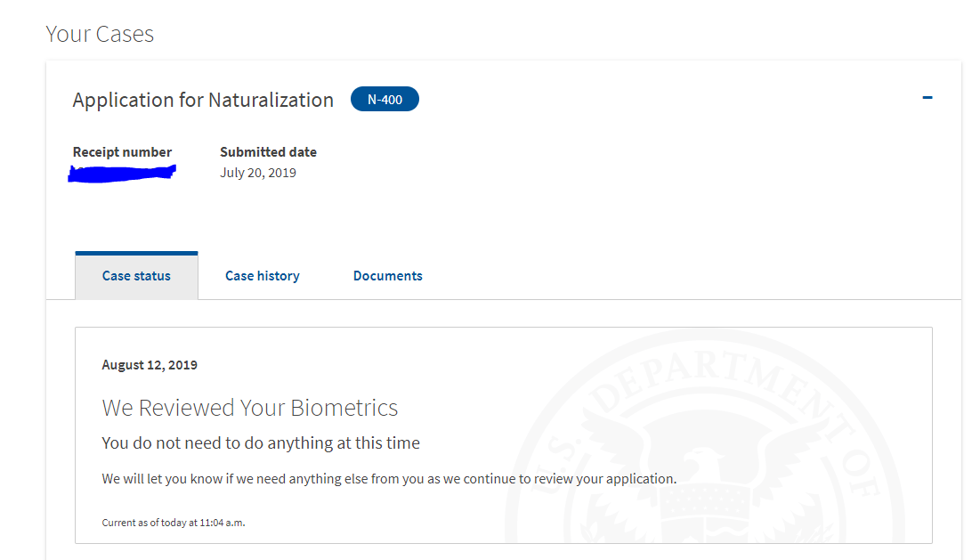Click the 'You do not need to do anything' subheading
Screen dimensions: 980x560
click(261, 443)
